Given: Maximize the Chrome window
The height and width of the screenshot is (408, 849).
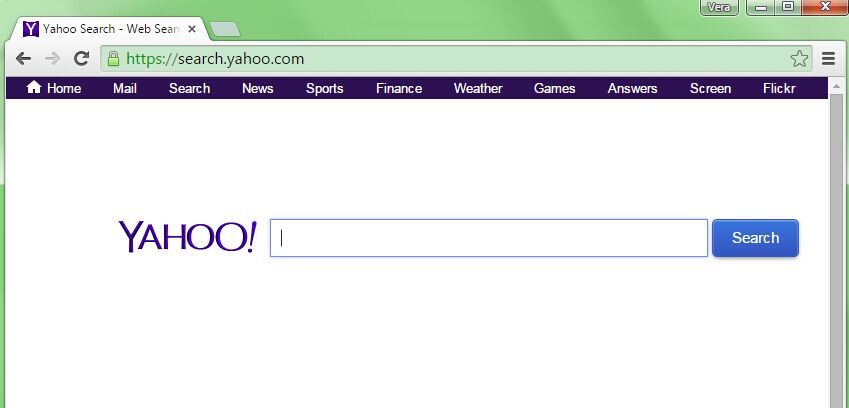Looking at the screenshot, I should (788, 8).
